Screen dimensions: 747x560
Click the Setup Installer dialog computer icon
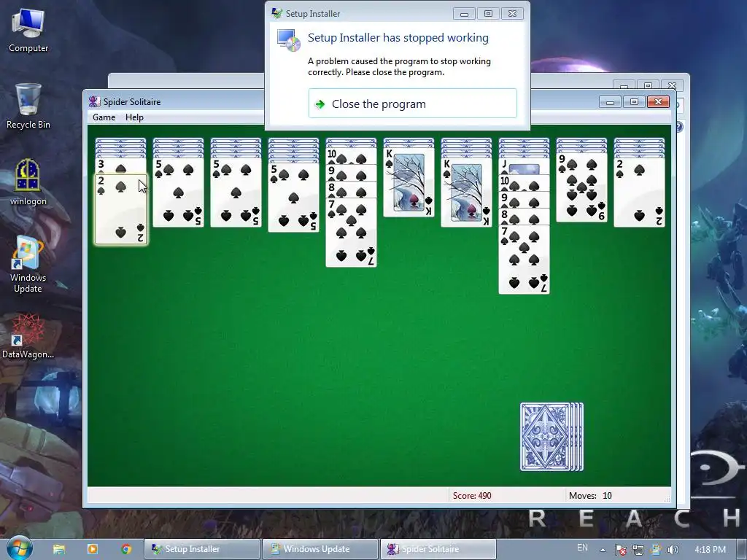pos(289,41)
